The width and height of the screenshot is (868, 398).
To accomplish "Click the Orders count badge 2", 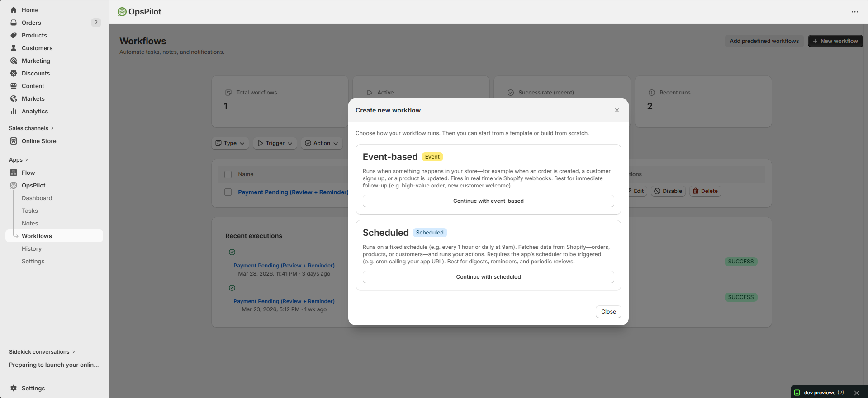I will tap(96, 23).
